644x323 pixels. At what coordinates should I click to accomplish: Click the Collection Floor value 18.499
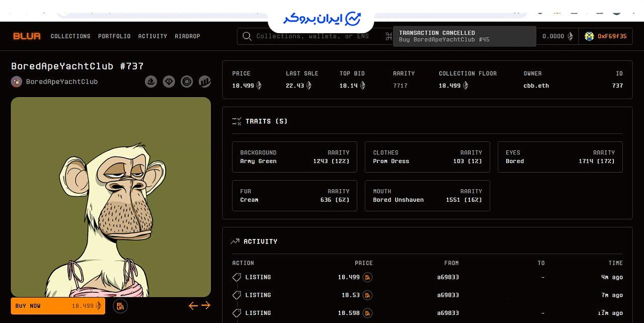(x=449, y=86)
